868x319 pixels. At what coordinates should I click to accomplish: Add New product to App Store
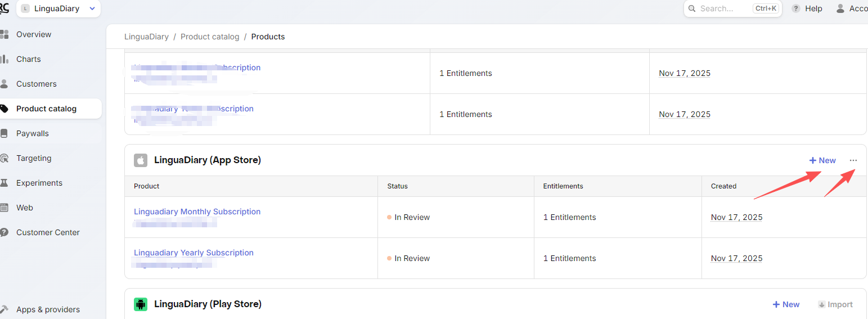pyautogui.click(x=822, y=160)
